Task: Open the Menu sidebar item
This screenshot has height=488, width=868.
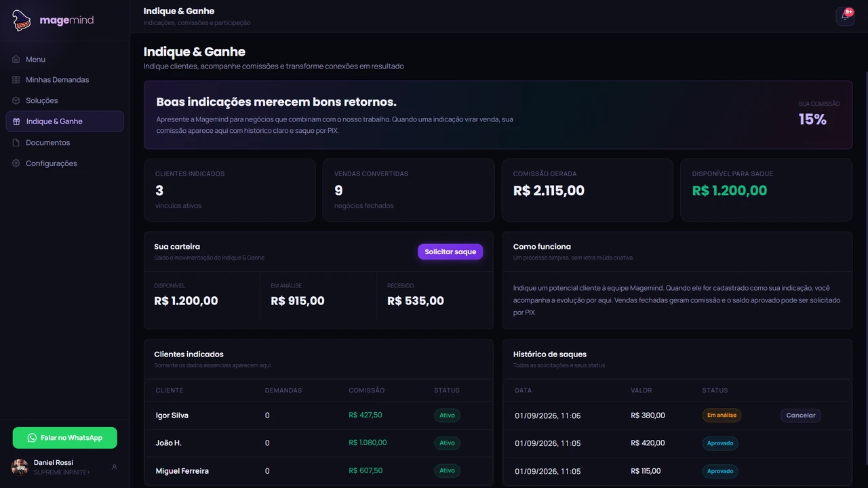Action: [65, 59]
